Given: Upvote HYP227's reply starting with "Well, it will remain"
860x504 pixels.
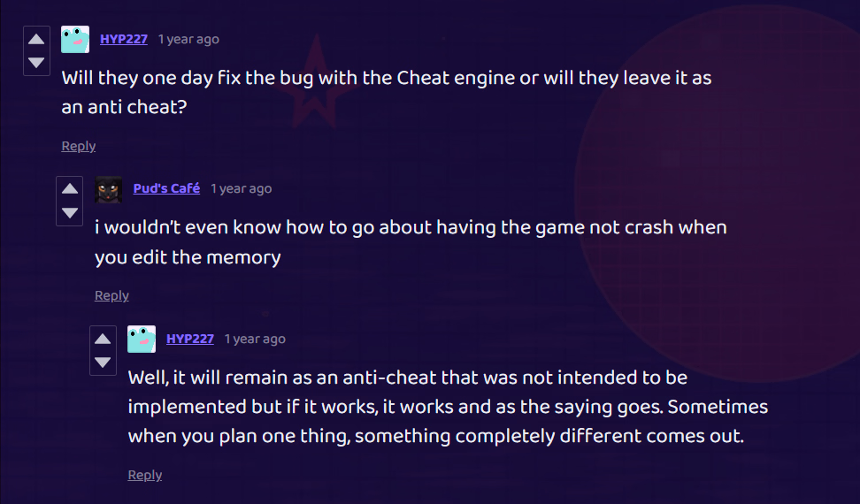Looking at the screenshot, I should point(103,339).
